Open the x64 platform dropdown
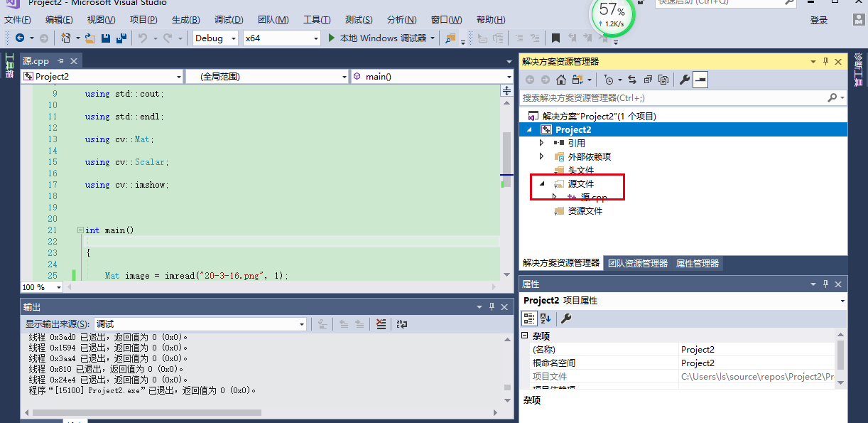 [x=315, y=38]
